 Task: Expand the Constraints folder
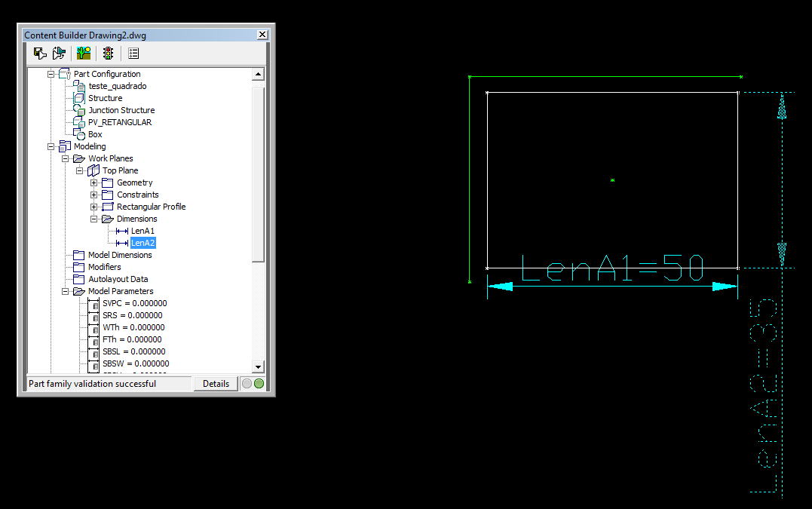click(x=93, y=195)
